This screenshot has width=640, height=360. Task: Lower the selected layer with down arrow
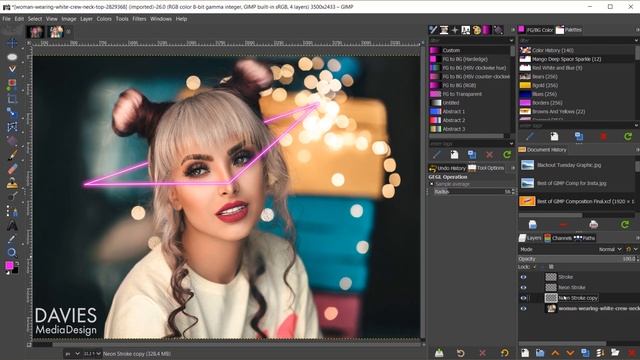(570, 353)
